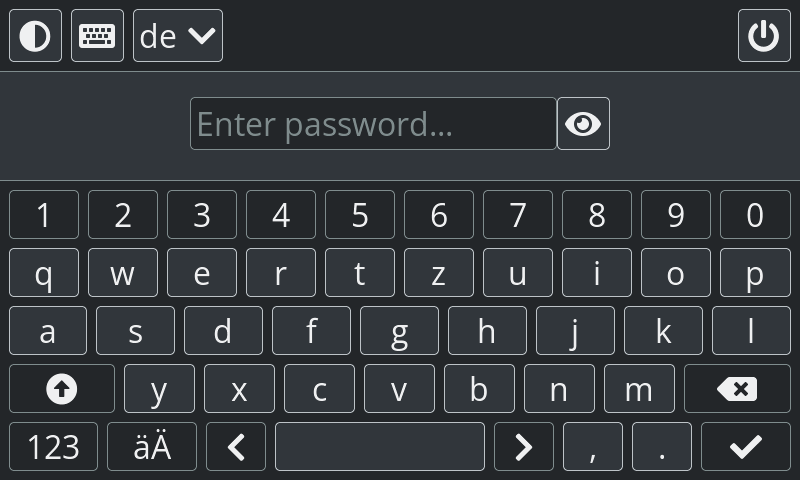Move cursor left with left chevron key
This screenshot has height=480, width=800.
[x=236, y=447]
